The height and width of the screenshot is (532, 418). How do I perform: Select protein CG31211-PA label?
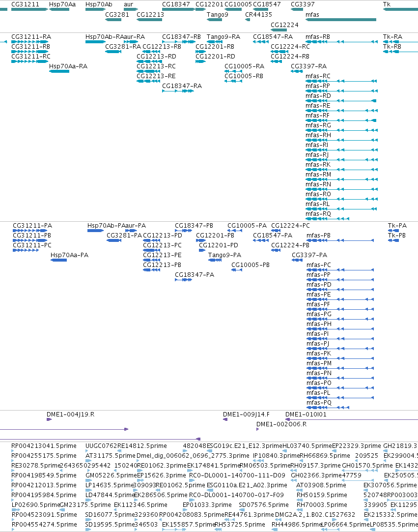point(32,226)
